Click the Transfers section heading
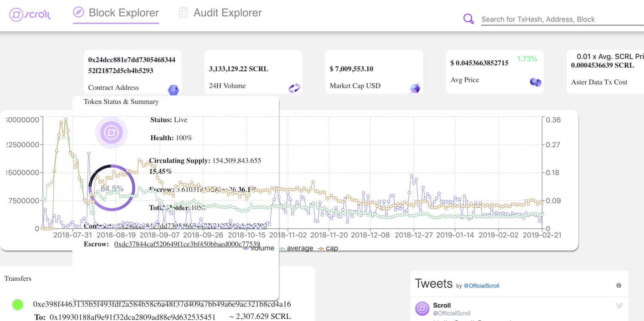This screenshot has width=644, height=321. [18, 279]
